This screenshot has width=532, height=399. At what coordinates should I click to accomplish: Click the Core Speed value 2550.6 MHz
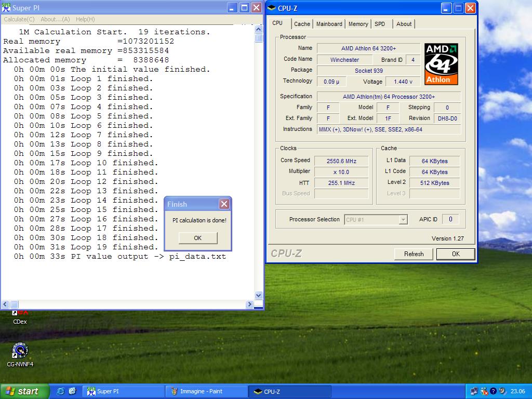pyautogui.click(x=341, y=161)
